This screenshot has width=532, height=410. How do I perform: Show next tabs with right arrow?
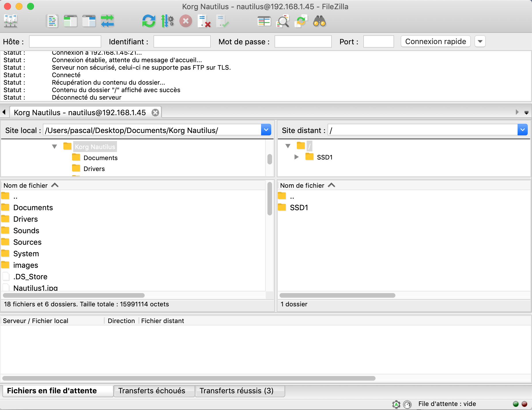point(517,112)
